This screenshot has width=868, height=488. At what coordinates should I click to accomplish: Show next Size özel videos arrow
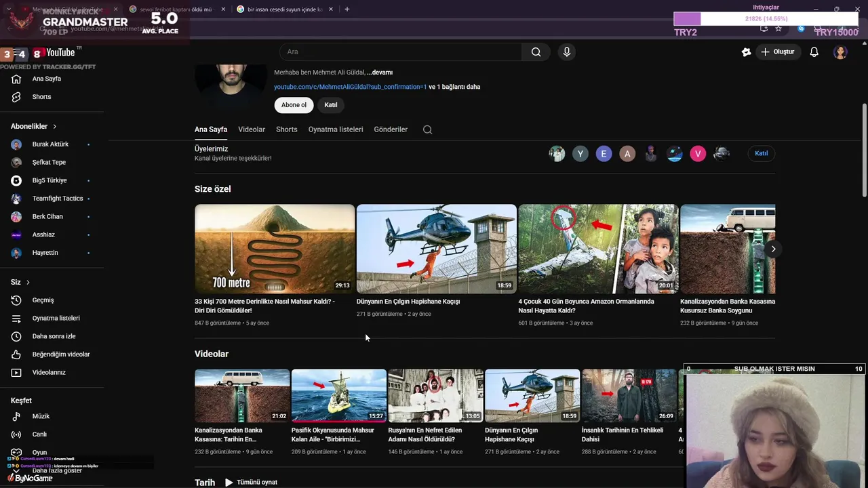point(773,249)
